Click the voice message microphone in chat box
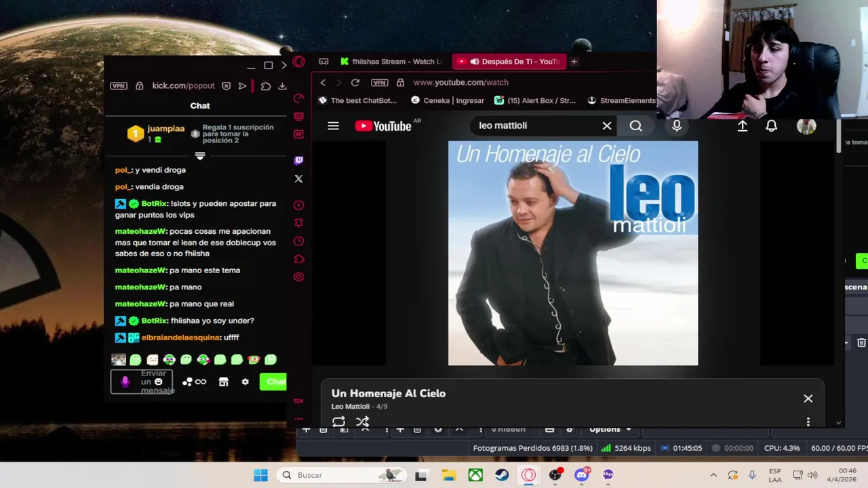 [x=125, y=382]
